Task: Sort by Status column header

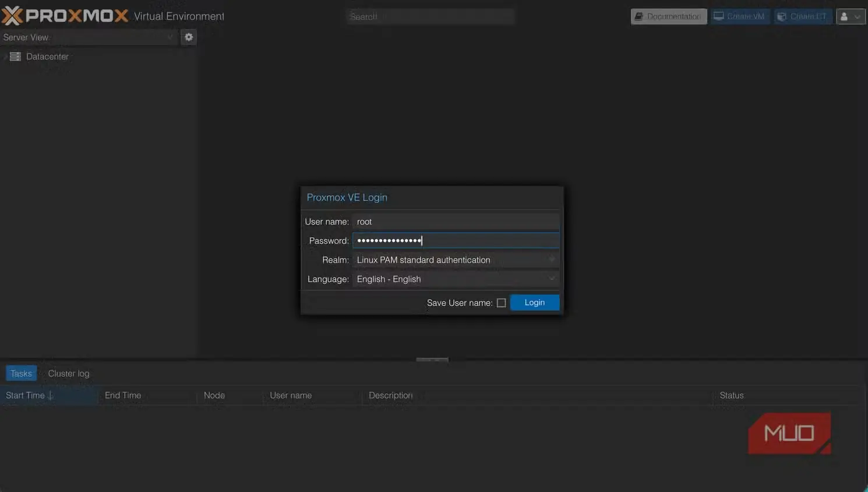Action: click(786, 395)
